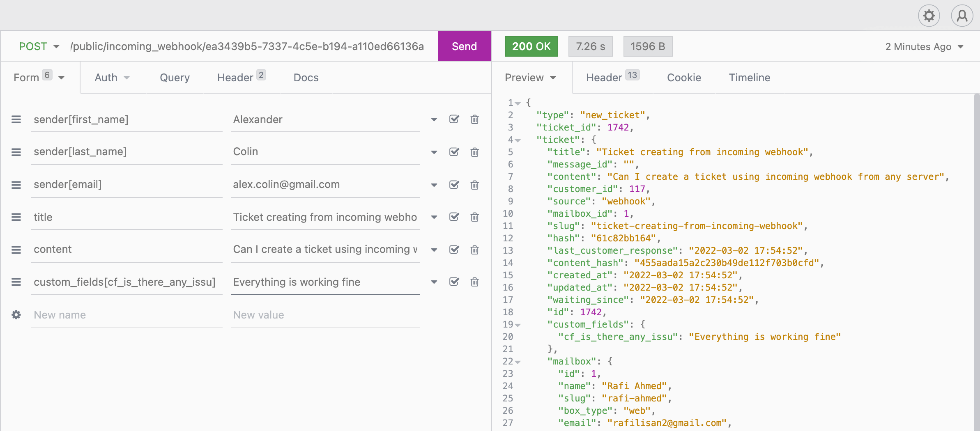The image size is (980, 431).
Task: Grab the drag handle for sender[last_name]
Action: tap(16, 152)
